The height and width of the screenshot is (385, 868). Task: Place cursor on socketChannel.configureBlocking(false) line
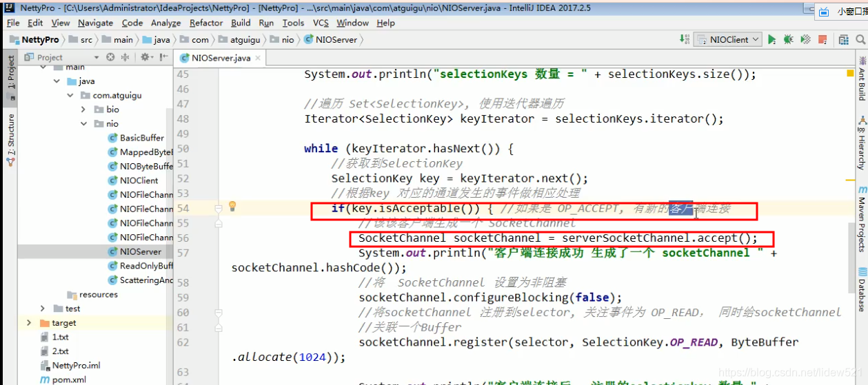click(x=489, y=298)
